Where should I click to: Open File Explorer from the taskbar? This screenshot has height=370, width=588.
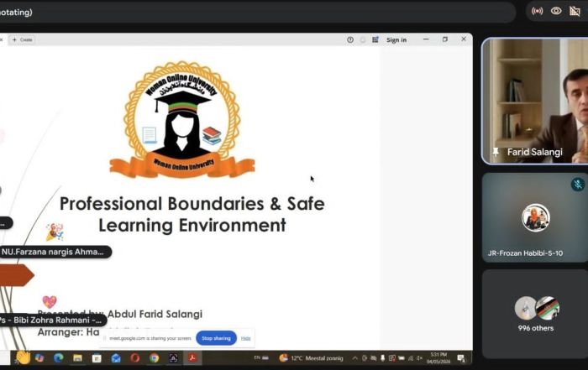[77, 358]
